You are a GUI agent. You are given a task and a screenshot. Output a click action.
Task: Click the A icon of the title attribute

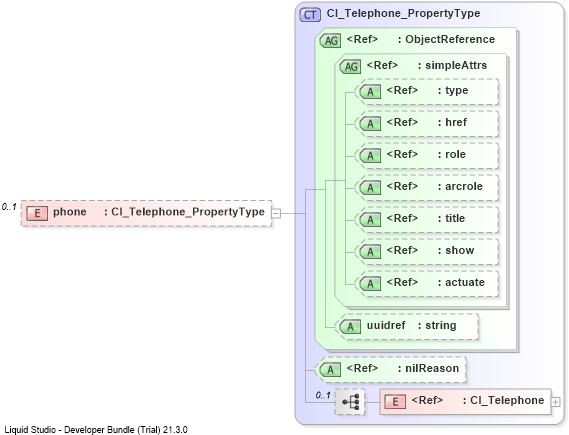tap(370, 219)
